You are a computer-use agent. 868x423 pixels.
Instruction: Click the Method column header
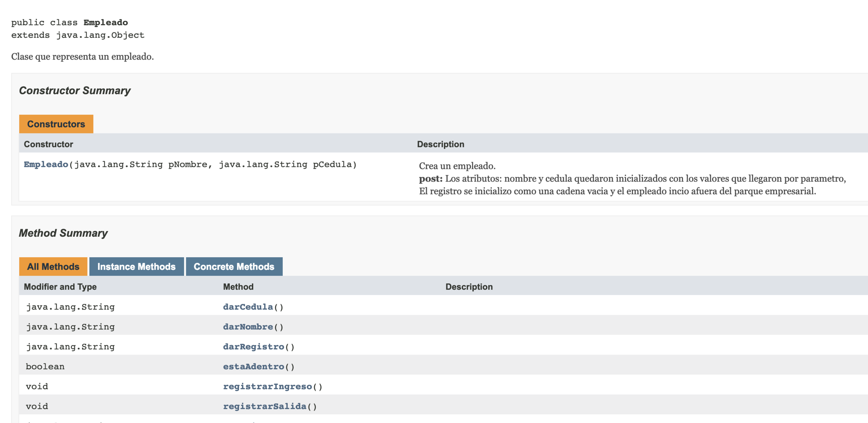pos(238,287)
